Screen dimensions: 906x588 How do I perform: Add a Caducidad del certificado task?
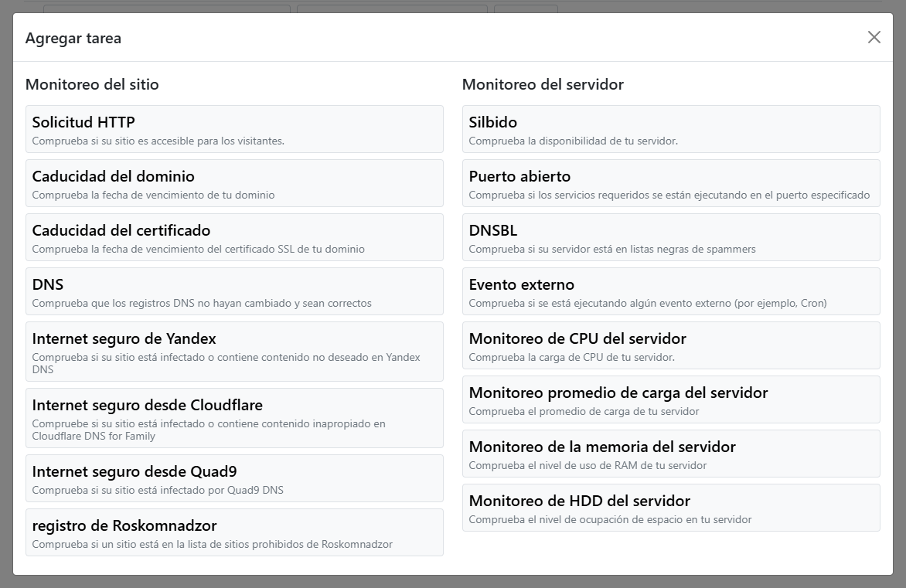(x=234, y=237)
